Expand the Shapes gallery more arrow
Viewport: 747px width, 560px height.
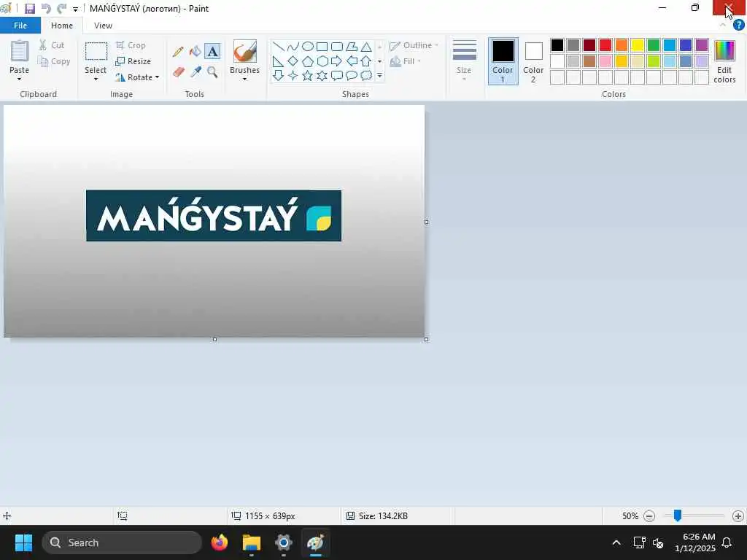pos(379,76)
